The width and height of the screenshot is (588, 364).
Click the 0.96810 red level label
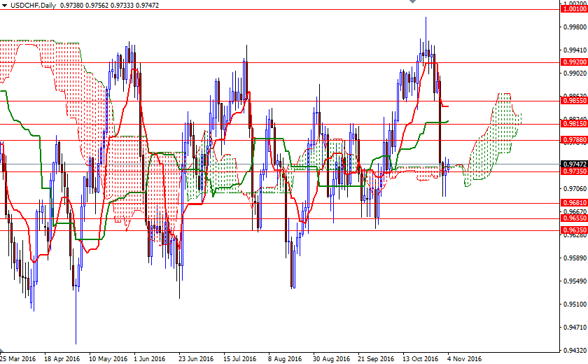tap(574, 203)
